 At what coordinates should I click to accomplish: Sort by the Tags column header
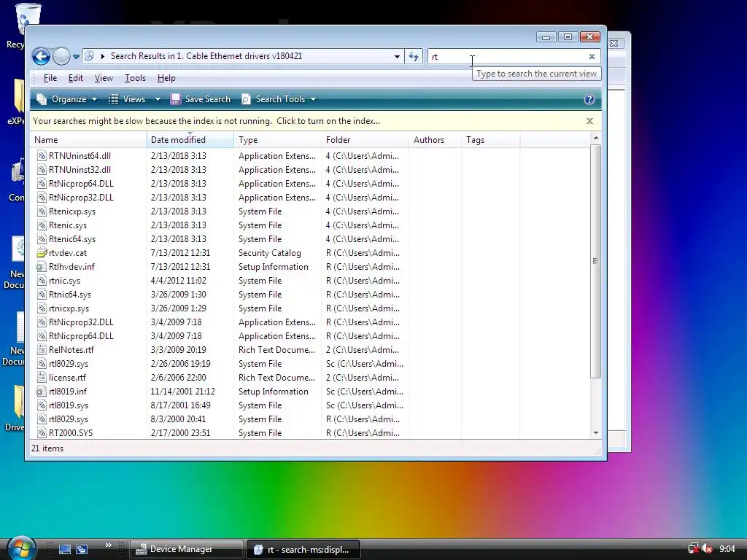coord(491,140)
